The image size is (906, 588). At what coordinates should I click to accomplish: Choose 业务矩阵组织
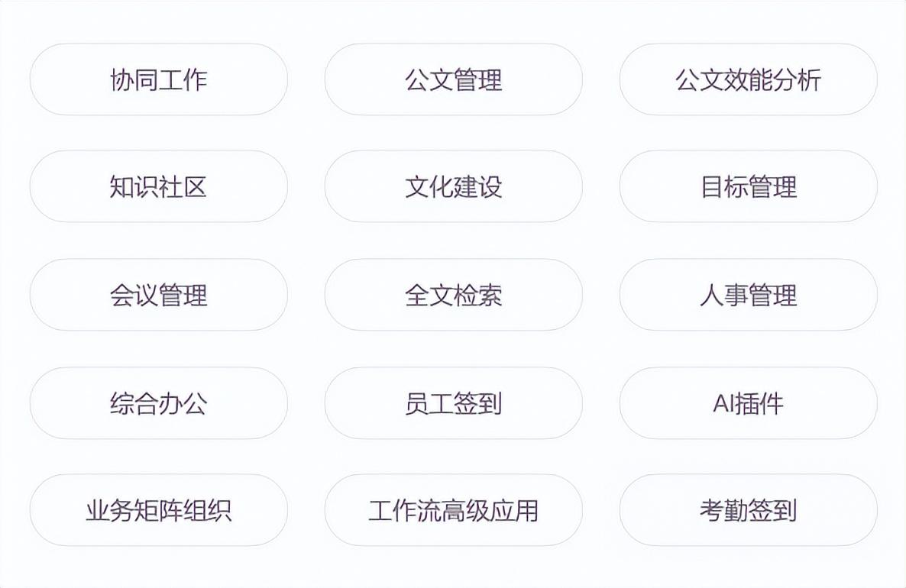click(x=158, y=510)
